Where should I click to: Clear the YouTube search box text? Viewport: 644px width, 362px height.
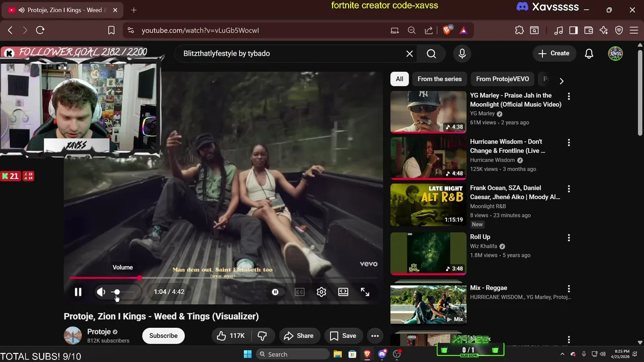[410, 54]
